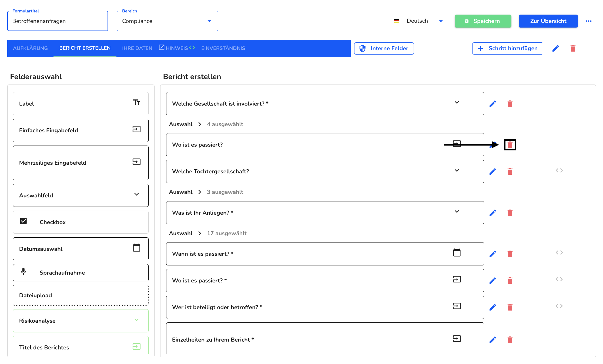Delete 'Einzelheiten zu Ihrem Bericht' field
Screen dimensions: 603x364
click(510, 340)
